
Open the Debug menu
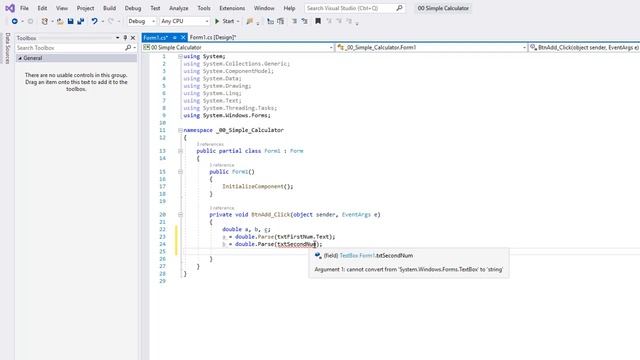pyautogui.click(x=133, y=8)
